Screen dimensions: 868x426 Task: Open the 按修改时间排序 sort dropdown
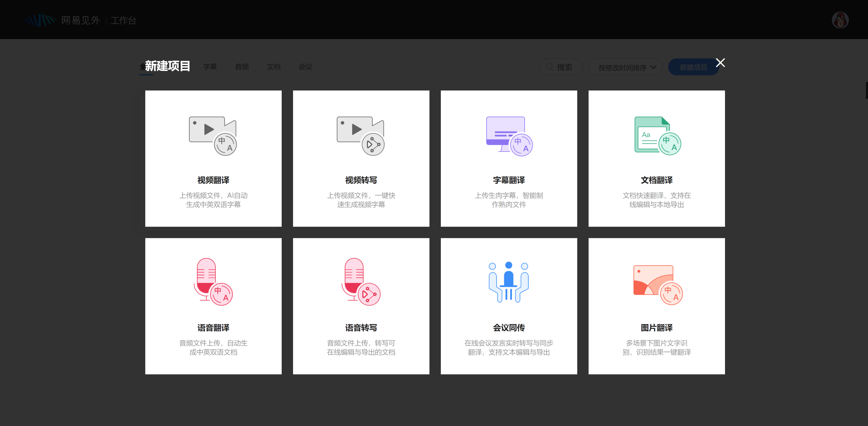click(x=625, y=67)
